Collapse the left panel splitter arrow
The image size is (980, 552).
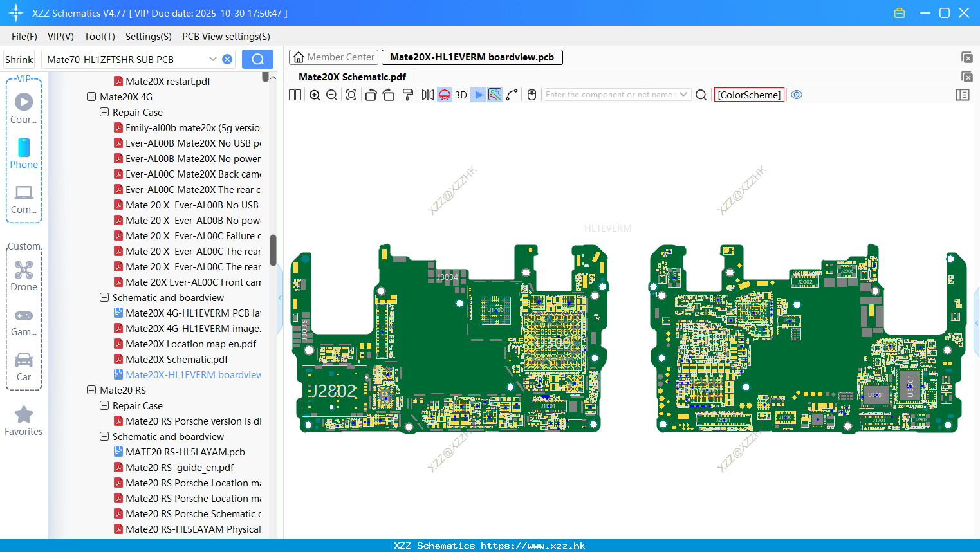coord(280,298)
